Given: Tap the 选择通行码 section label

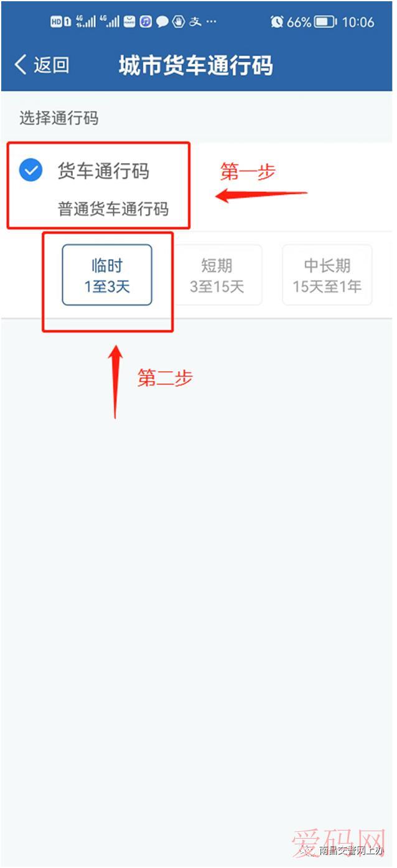Looking at the screenshot, I should pyautogui.click(x=58, y=117).
